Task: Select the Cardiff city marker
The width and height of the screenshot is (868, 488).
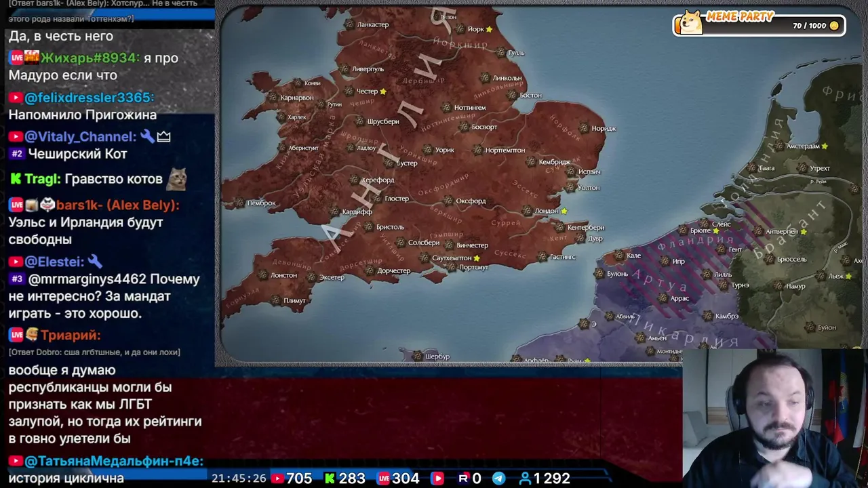Action: [334, 211]
